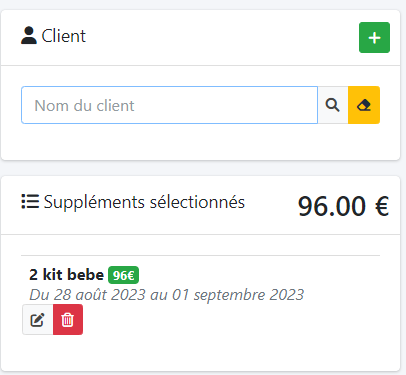406x375 pixels.
Task: Click the list icon beside Suppléments sélectionnés
Action: 30,201
